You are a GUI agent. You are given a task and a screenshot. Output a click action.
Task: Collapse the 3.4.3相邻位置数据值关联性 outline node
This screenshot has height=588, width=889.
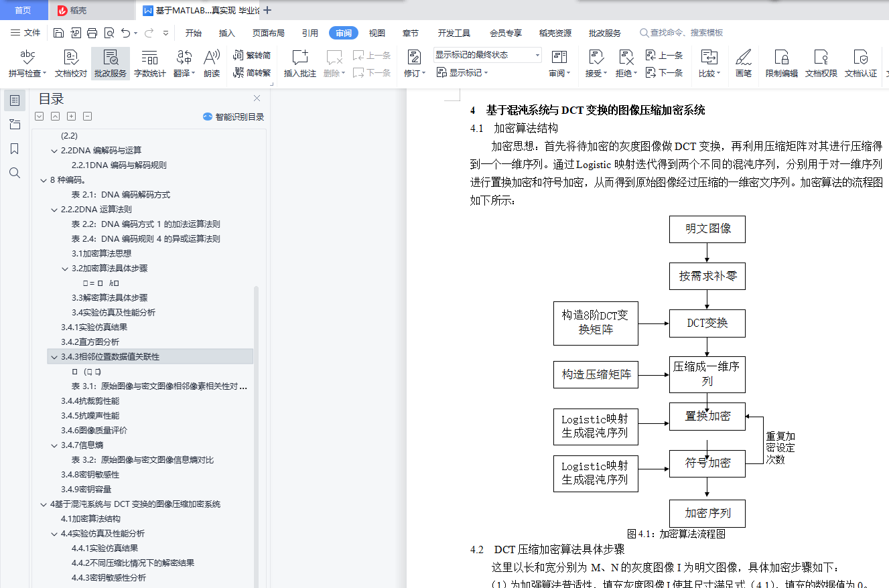tap(54, 357)
